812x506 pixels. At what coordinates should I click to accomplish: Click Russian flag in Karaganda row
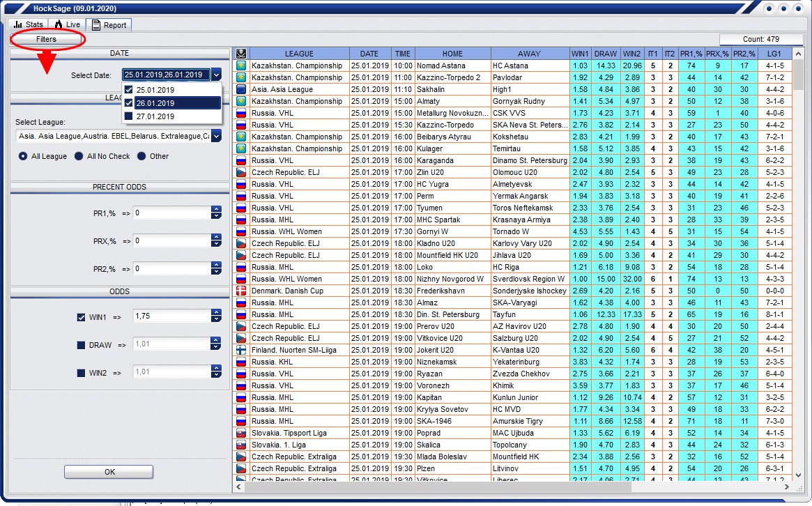240,160
